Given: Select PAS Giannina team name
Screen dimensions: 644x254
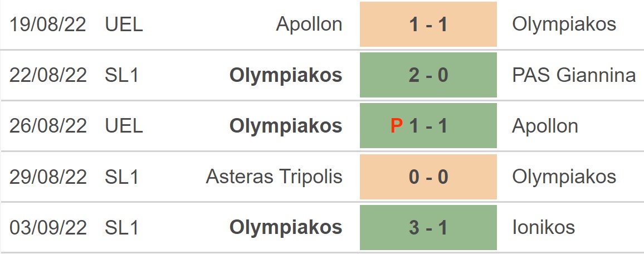Looking at the screenshot, I should 574,75.
